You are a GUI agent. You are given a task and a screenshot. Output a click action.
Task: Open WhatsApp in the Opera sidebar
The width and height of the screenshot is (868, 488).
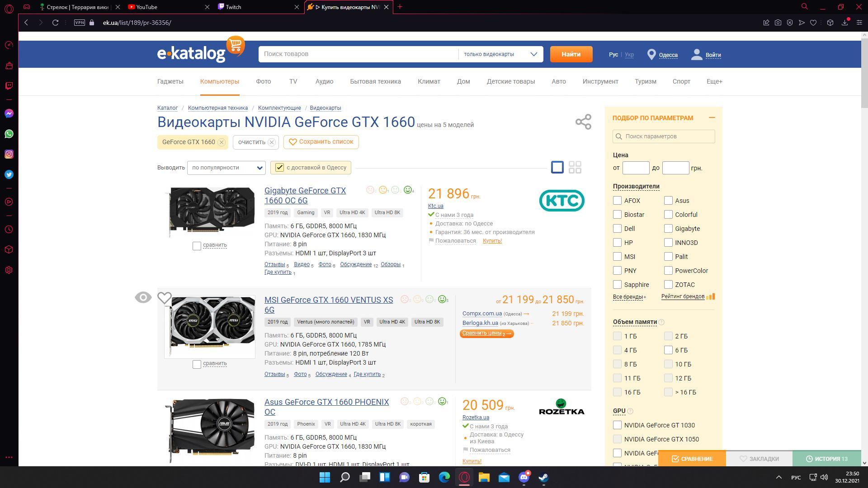9,134
